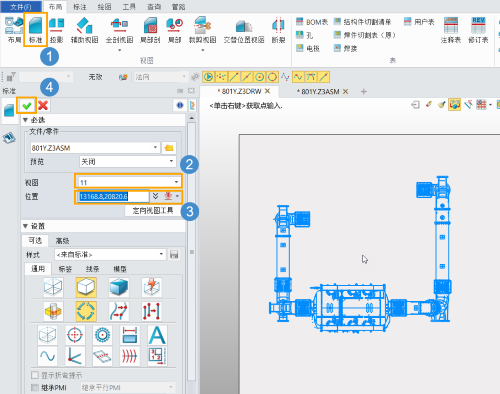Click the 位置 coordinate input field
Screen dimensions: 500x394
pos(113,196)
